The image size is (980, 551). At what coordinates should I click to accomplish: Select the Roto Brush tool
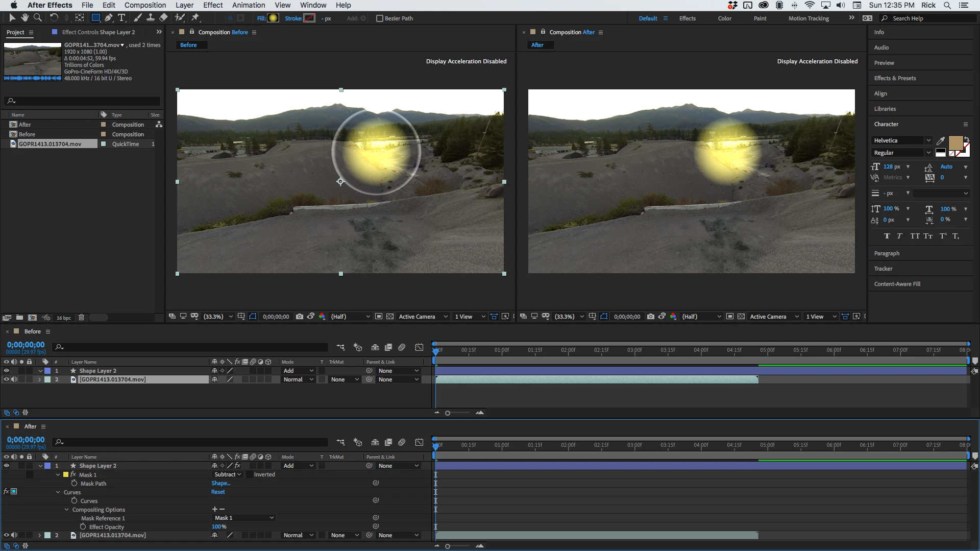coord(180,18)
